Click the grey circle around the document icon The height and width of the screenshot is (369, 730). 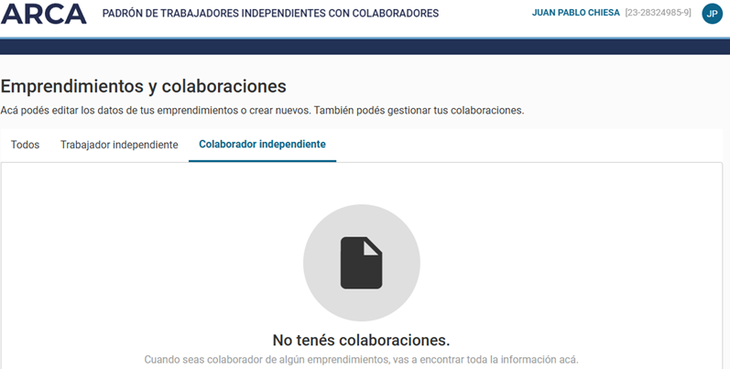361,263
